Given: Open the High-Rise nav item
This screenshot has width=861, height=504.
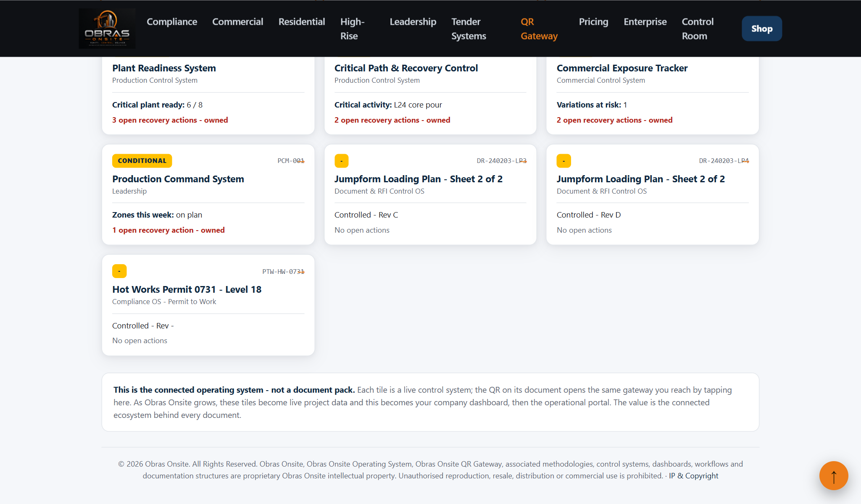Looking at the screenshot, I should tap(353, 29).
